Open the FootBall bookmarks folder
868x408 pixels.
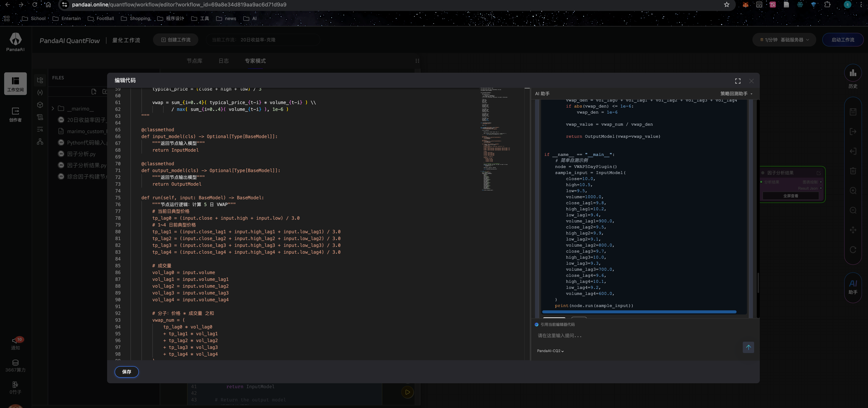tap(101, 19)
